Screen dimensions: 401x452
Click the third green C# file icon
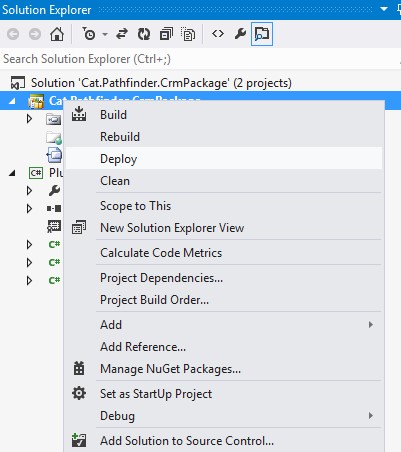pyautogui.click(x=54, y=281)
